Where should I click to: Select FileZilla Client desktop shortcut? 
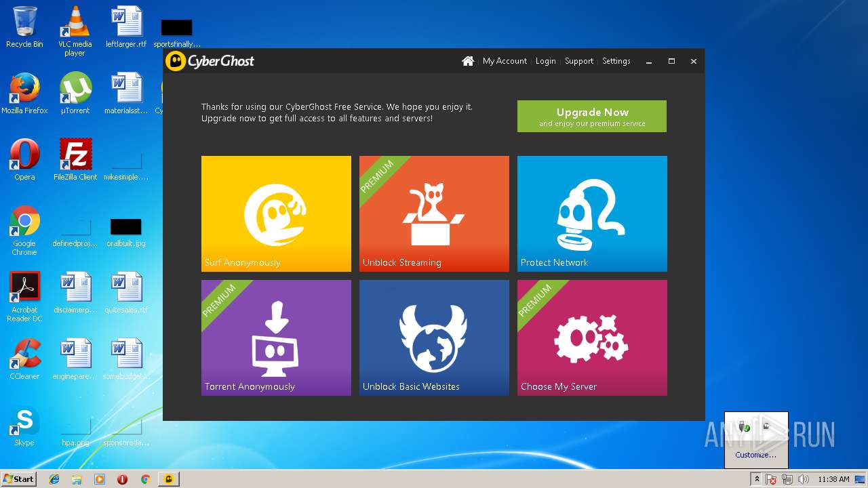[x=75, y=160]
